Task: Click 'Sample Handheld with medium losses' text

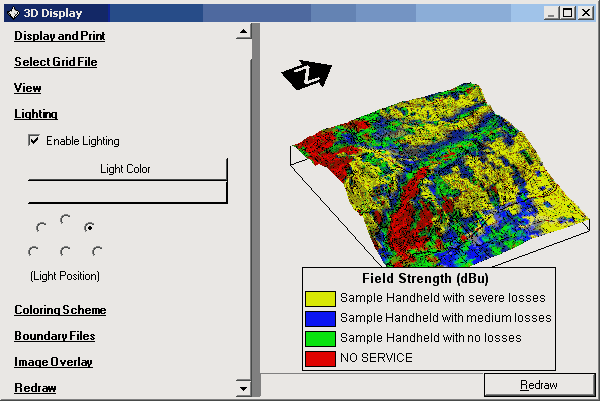Action: click(x=446, y=318)
